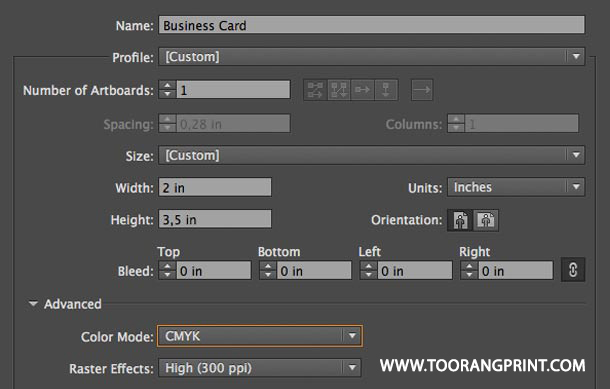
Task: Click the right-to-left layout arrow icon
Action: [x=422, y=90]
